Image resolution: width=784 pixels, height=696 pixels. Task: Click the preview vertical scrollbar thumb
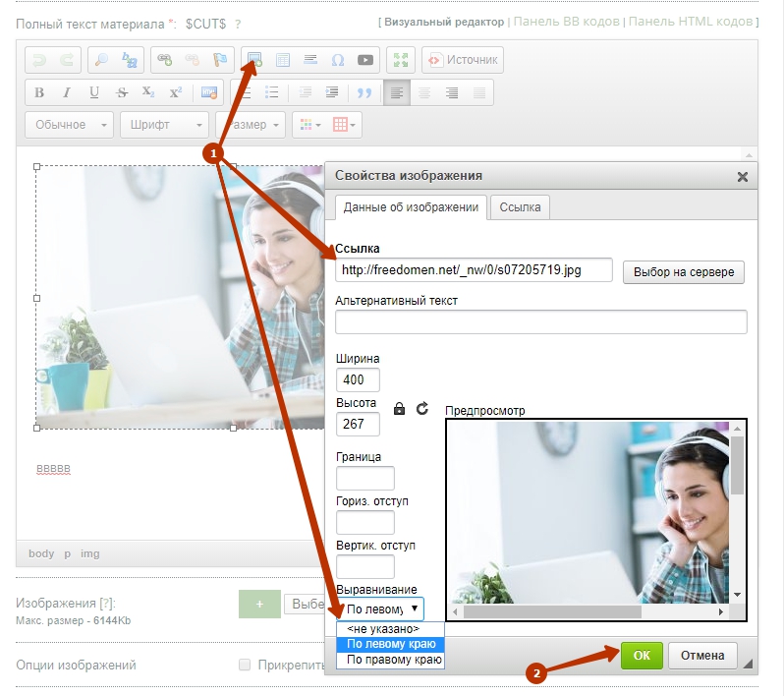tap(737, 465)
